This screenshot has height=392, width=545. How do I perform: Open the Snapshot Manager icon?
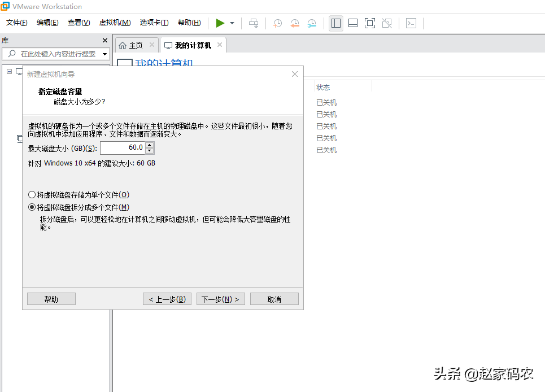(312, 23)
